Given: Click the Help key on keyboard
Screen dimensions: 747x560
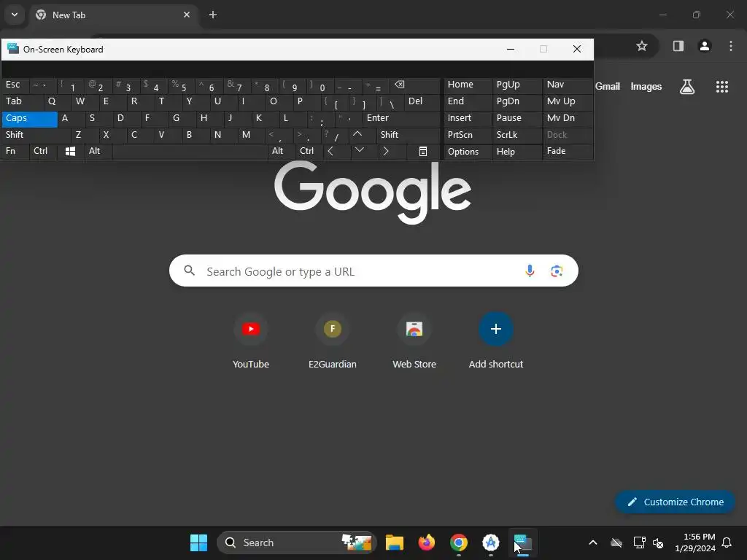Looking at the screenshot, I should tap(516, 152).
